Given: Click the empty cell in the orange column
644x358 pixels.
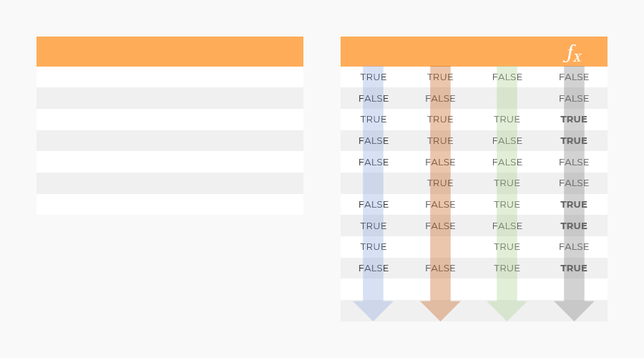Looking at the screenshot, I should (440, 247).
